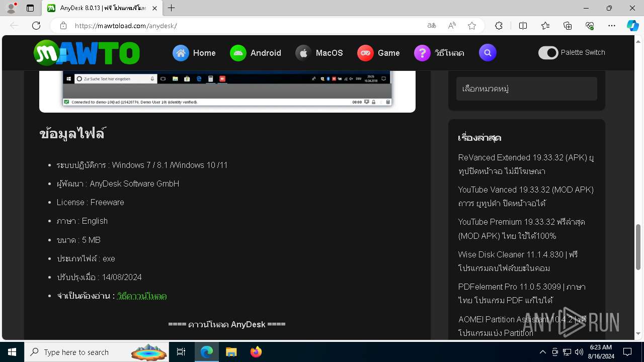Image resolution: width=644 pixels, height=362 pixels.
Task: View site information padlock icon
Action: coord(63,26)
